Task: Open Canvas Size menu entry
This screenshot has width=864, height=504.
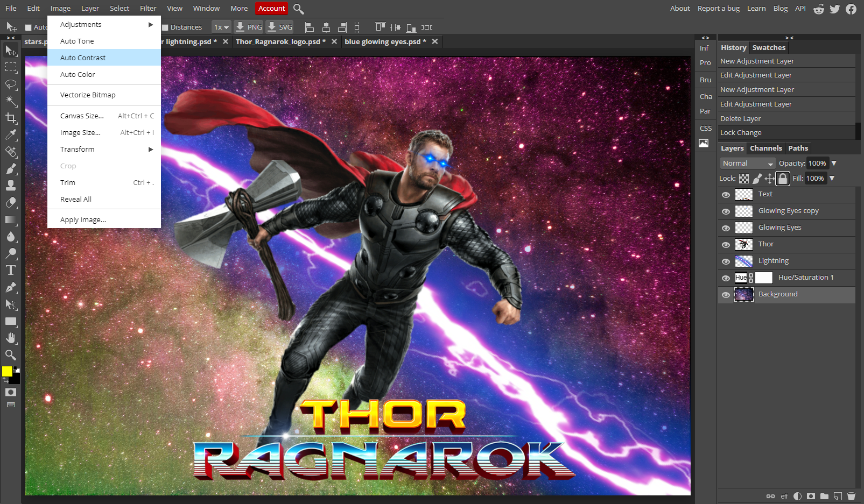Action: (104, 116)
